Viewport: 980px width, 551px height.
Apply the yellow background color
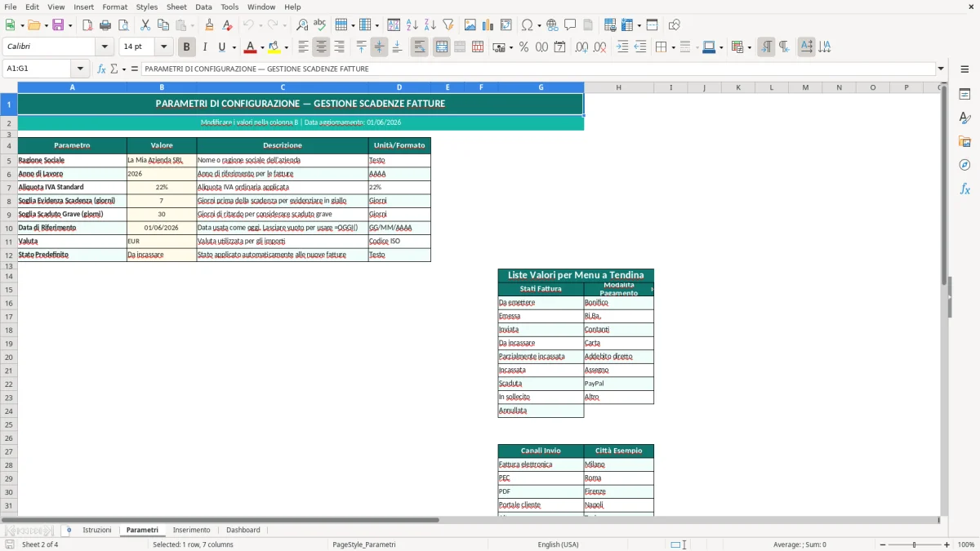[x=274, y=47]
